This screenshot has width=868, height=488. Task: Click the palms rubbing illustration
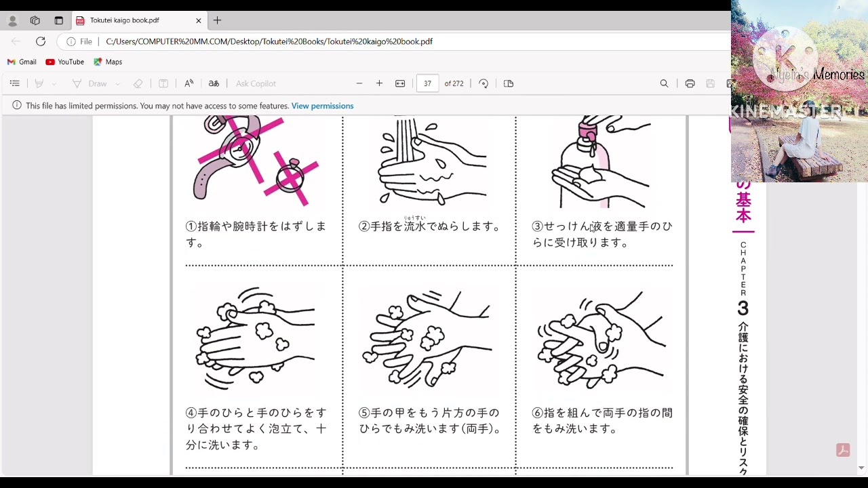(x=256, y=338)
